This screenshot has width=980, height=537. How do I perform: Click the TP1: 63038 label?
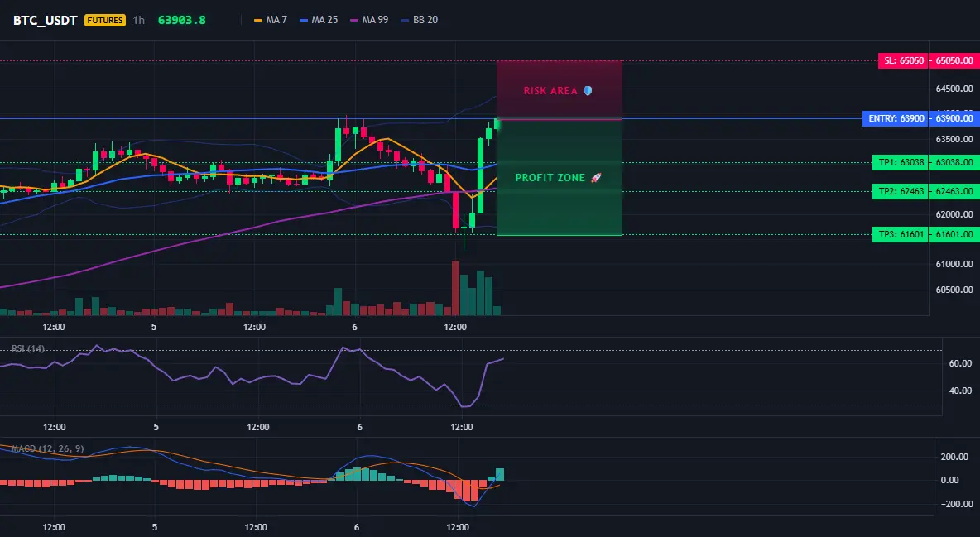pyautogui.click(x=900, y=162)
